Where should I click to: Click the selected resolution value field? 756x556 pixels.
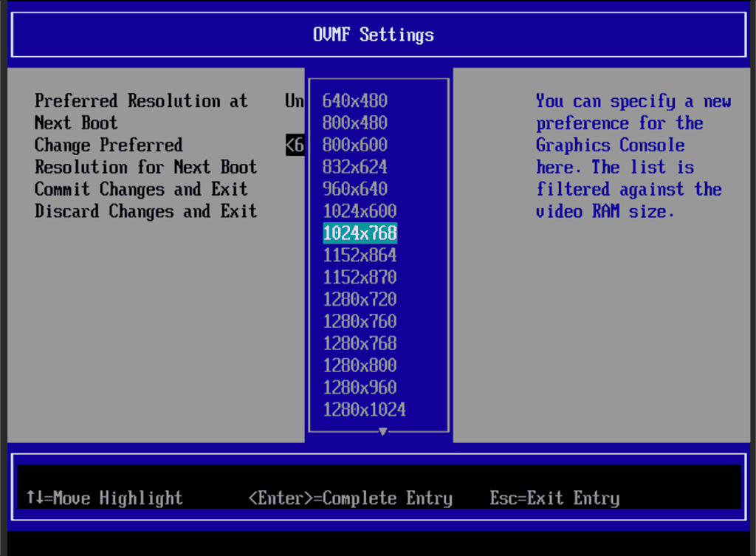[295, 145]
